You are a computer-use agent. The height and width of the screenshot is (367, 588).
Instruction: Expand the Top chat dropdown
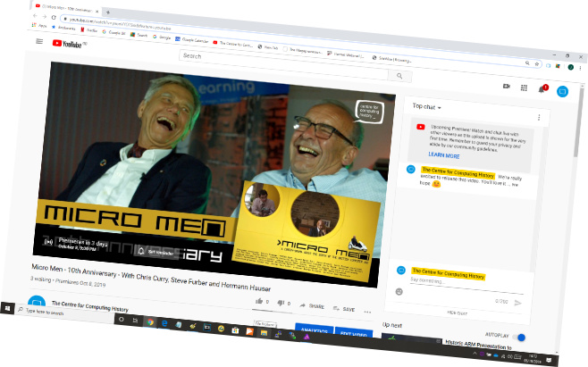[x=427, y=107]
